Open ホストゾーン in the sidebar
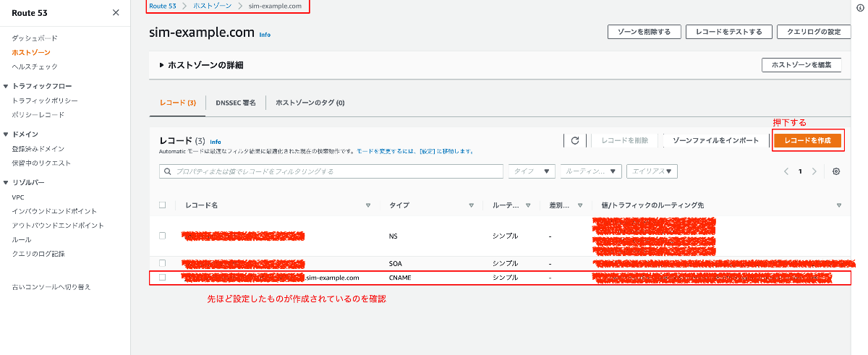This screenshot has height=355, width=868. click(31, 52)
